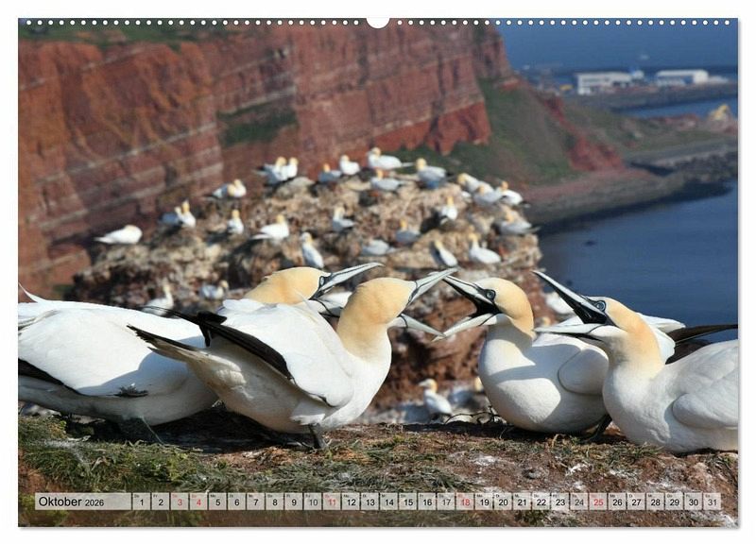Click day 28 in the calendar strip
The height and width of the screenshot is (545, 756).
(x=655, y=502)
